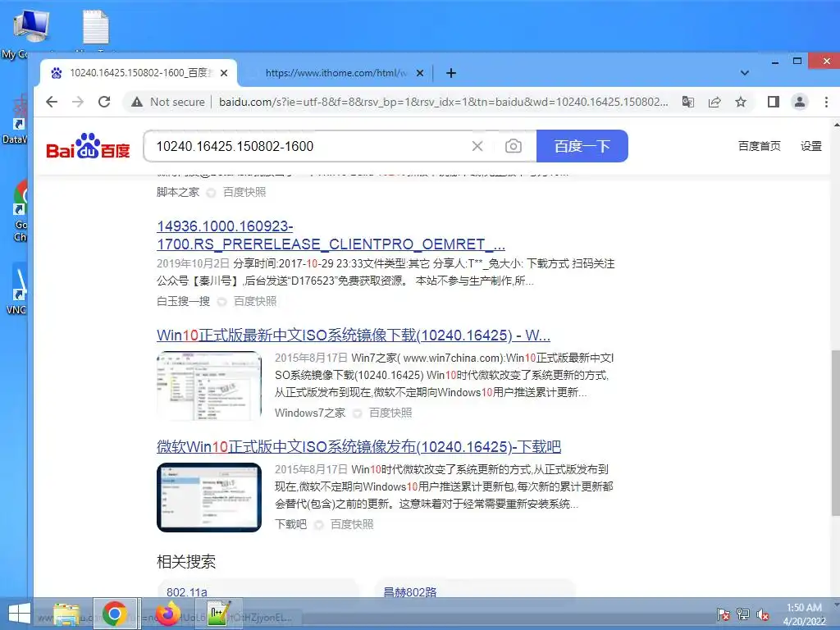Bookmark this page with the star icon

741,102
